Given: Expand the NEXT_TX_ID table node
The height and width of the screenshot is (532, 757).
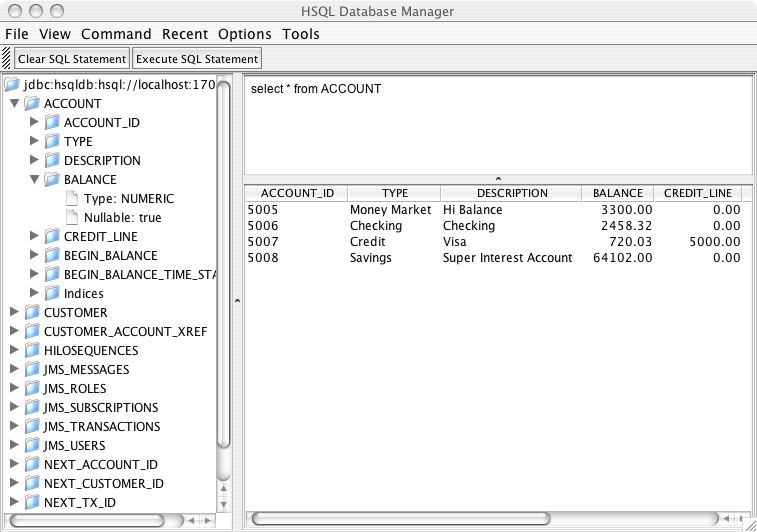Looking at the screenshot, I should point(14,502).
